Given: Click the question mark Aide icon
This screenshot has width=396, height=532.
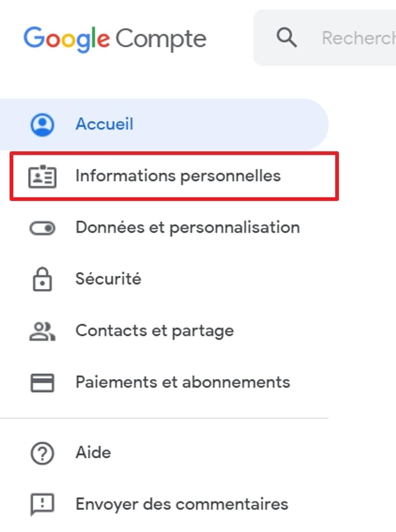Looking at the screenshot, I should coord(42,453).
